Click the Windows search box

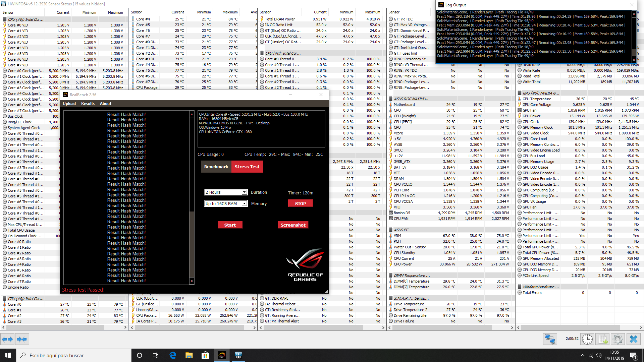(x=74, y=355)
